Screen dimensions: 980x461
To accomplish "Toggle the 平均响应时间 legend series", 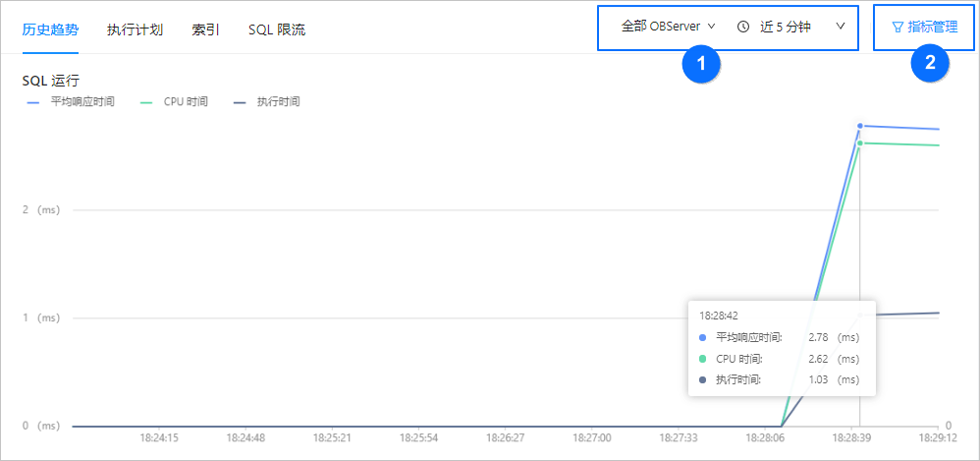I will tap(72, 102).
